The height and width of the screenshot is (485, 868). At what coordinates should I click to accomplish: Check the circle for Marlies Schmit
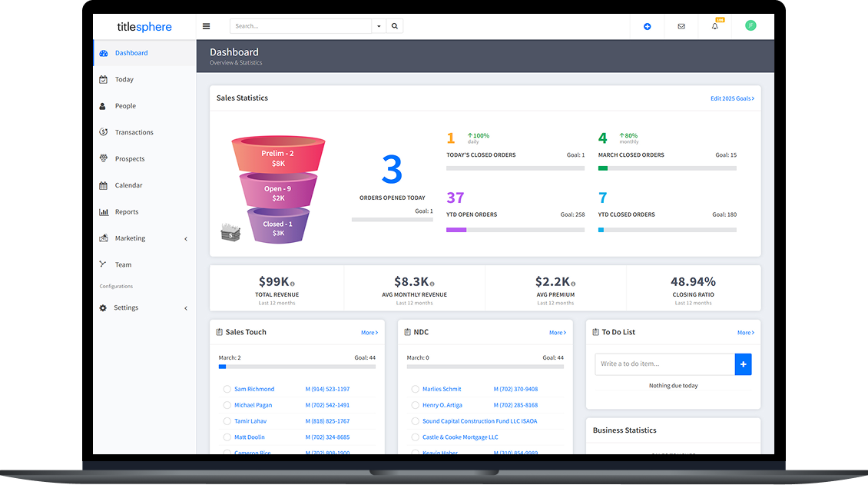pos(415,389)
